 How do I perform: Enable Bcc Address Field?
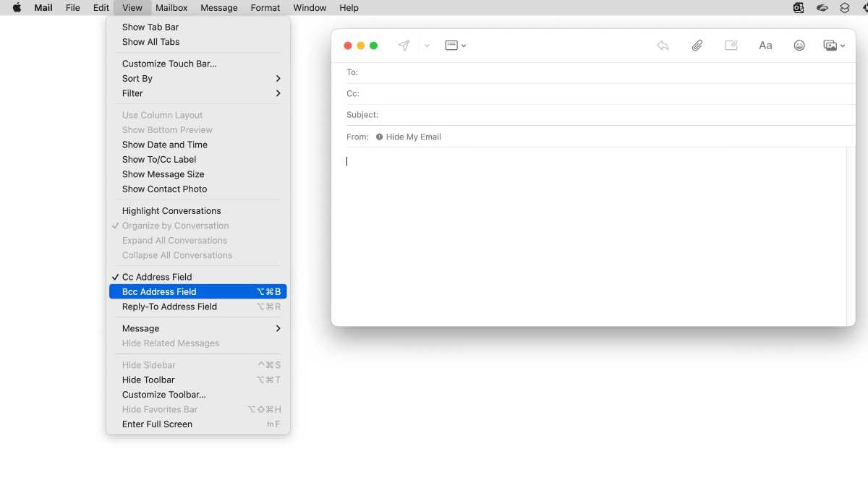pos(197,291)
